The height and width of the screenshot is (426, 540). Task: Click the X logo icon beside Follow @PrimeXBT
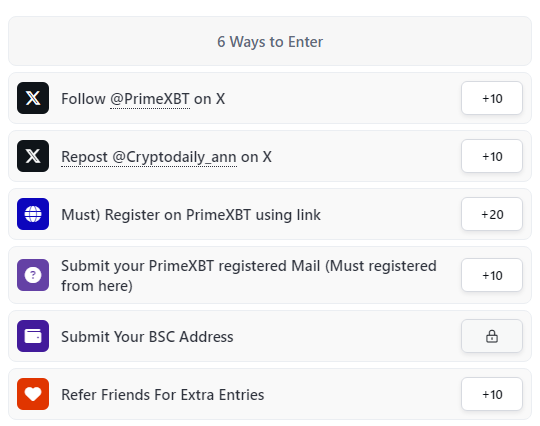(33, 98)
